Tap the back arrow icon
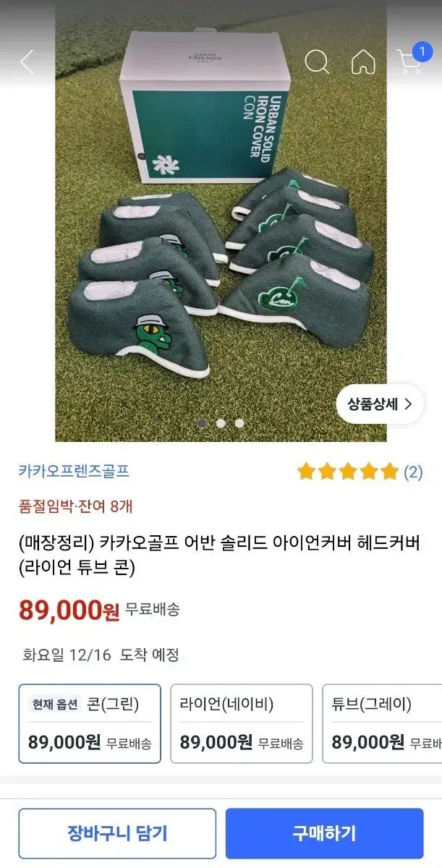442x868 pixels. tap(27, 62)
